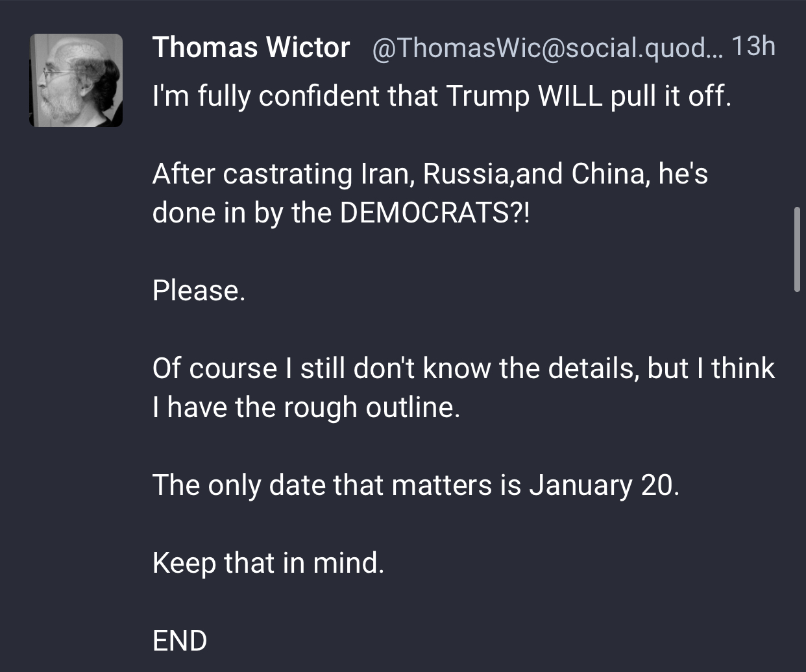Click the 13h post timestamp
The image size is (806, 672).
coord(753,47)
